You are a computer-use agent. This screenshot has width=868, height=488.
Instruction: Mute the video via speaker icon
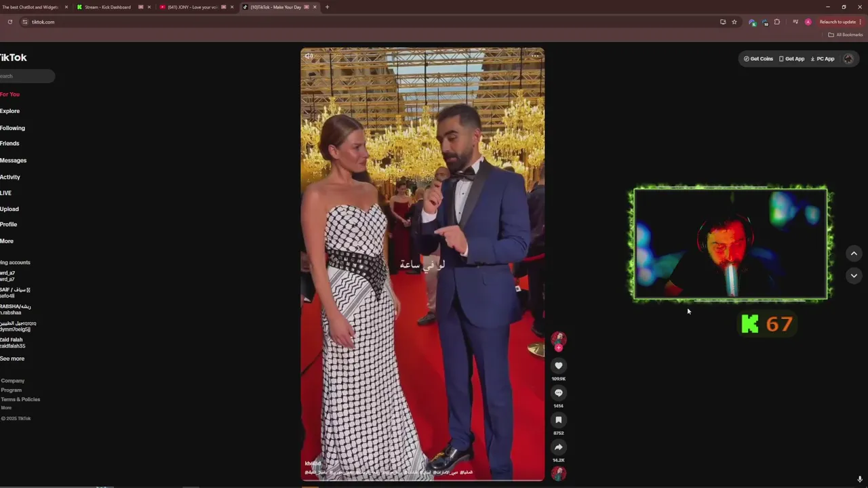point(309,56)
